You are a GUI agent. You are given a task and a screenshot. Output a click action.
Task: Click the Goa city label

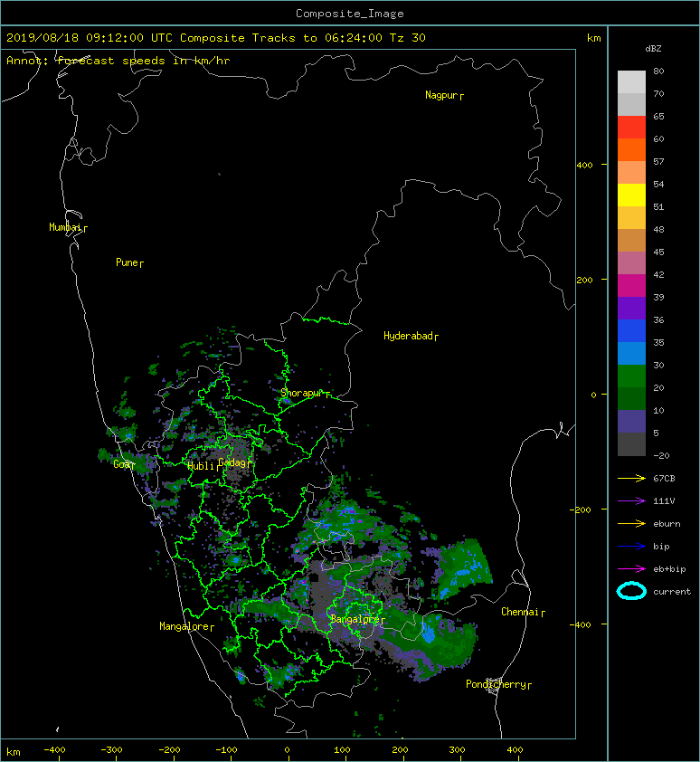click(121, 464)
